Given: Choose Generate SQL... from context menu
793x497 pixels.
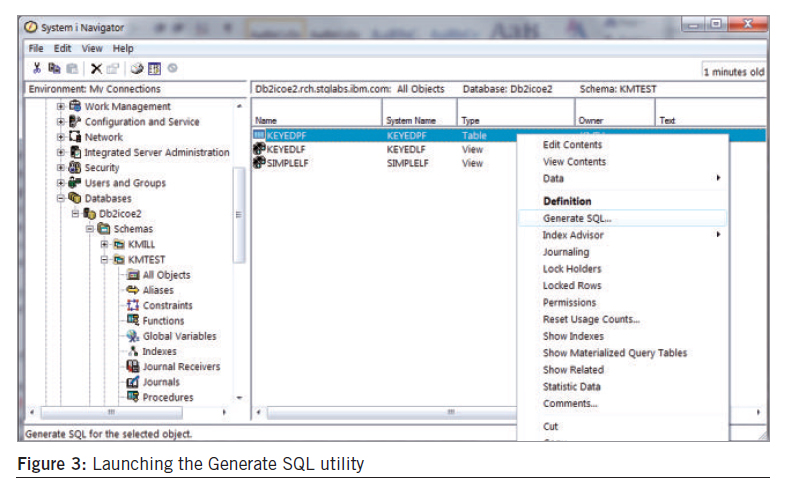Looking at the screenshot, I should pyautogui.click(x=623, y=218).
